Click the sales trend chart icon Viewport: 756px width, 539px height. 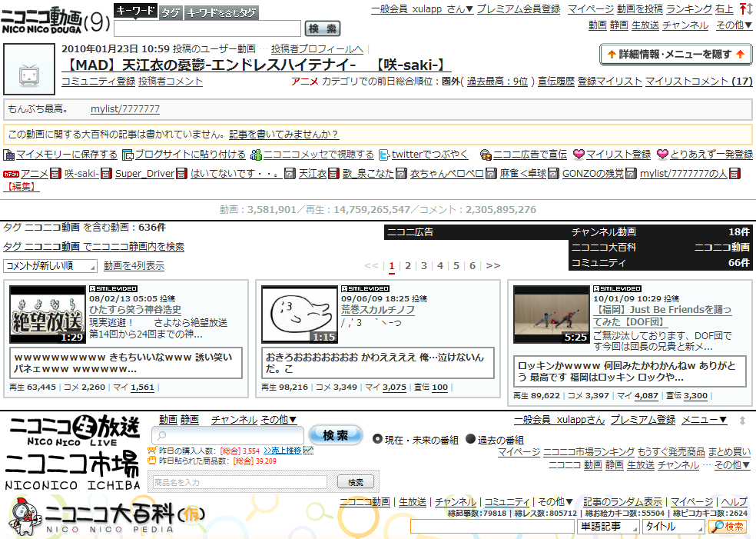click(309, 451)
